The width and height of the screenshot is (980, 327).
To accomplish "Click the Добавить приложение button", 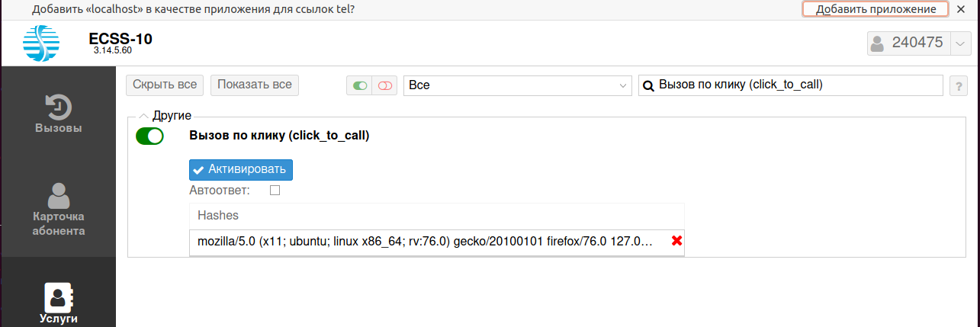I will (875, 9).
